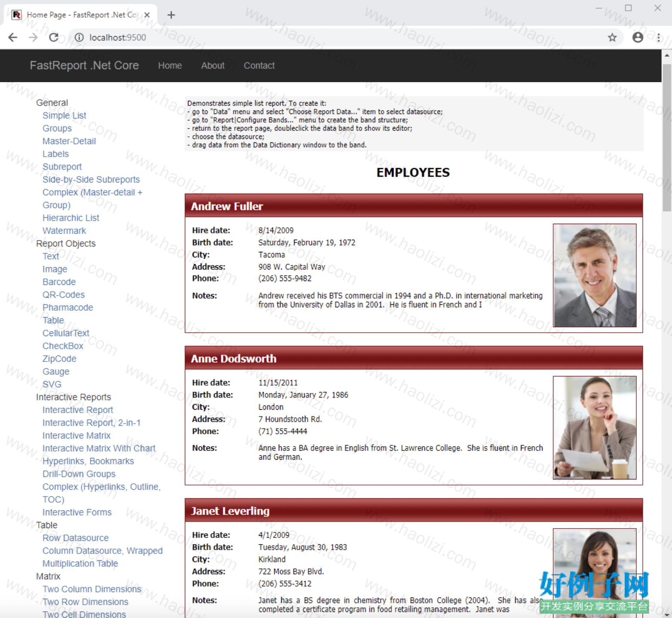Open the Drill-Down Groups report
The width and height of the screenshot is (672, 618).
(79, 474)
